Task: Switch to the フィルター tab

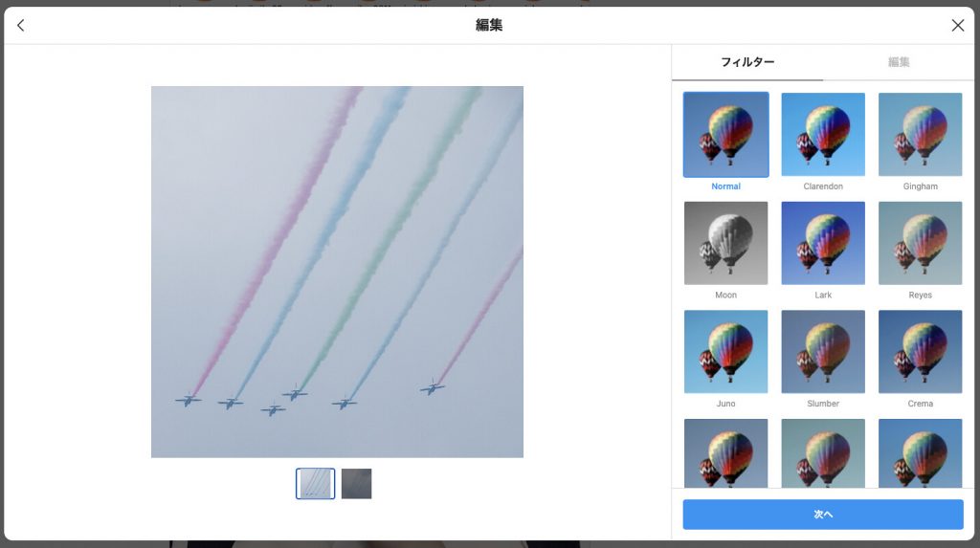Action: coord(747,62)
